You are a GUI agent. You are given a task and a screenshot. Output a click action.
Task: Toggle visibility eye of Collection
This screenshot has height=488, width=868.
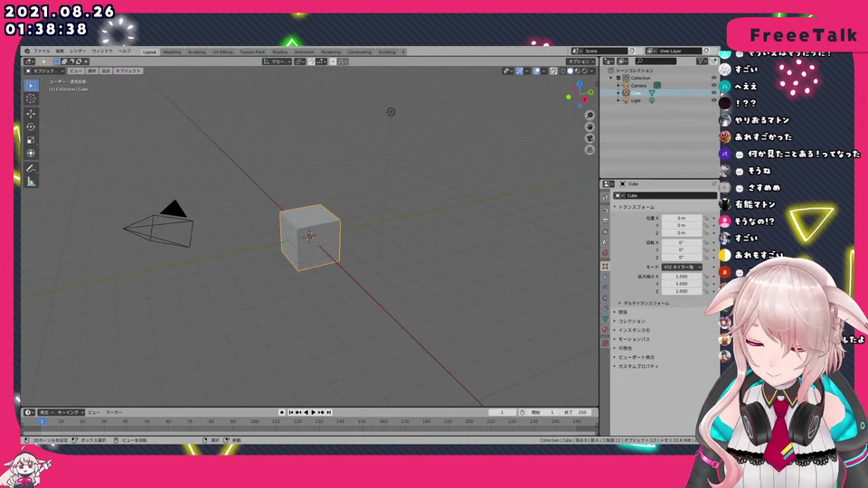tap(713, 78)
